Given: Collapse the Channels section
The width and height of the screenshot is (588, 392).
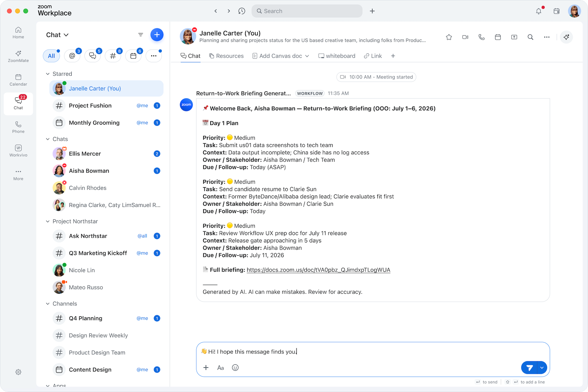Looking at the screenshot, I should [x=48, y=304].
